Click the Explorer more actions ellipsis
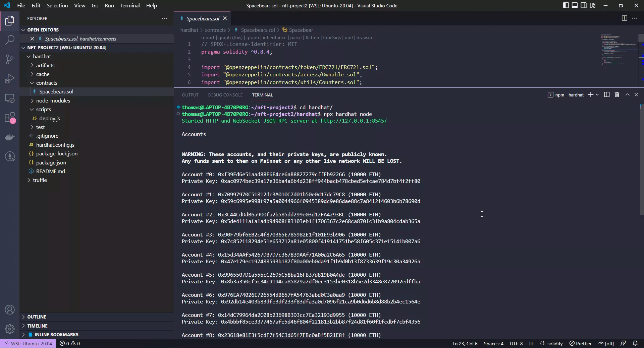The height and width of the screenshot is (348, 644). tap(164, 18)
